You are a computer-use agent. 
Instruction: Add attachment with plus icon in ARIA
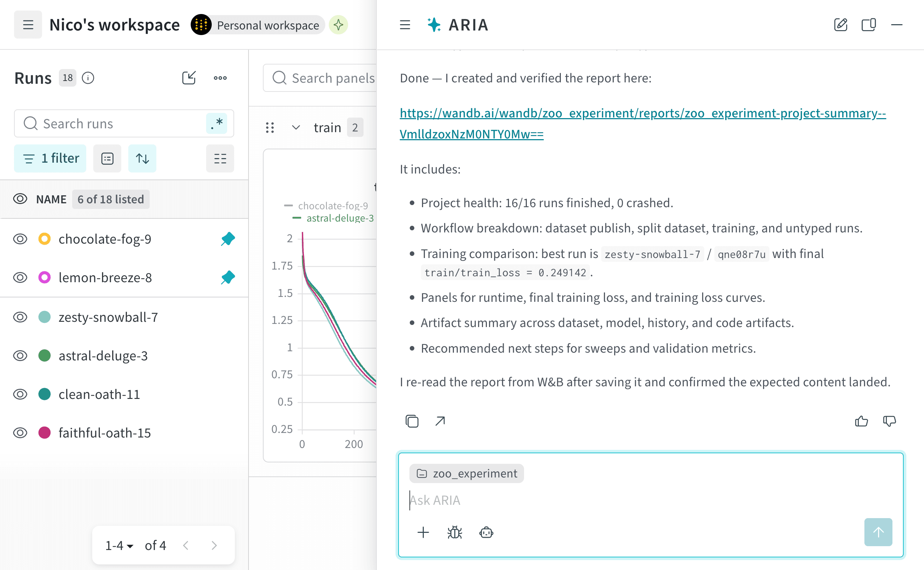[423, 532]
